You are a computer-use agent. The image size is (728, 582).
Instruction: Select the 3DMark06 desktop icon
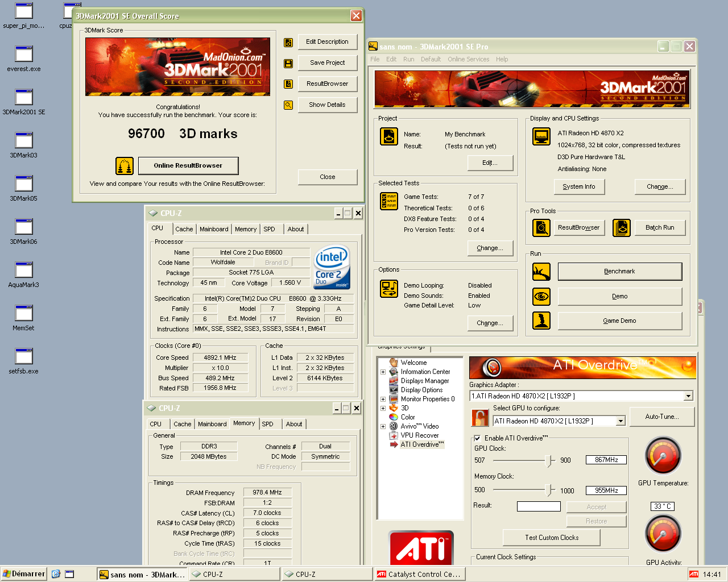coord(24,227)
